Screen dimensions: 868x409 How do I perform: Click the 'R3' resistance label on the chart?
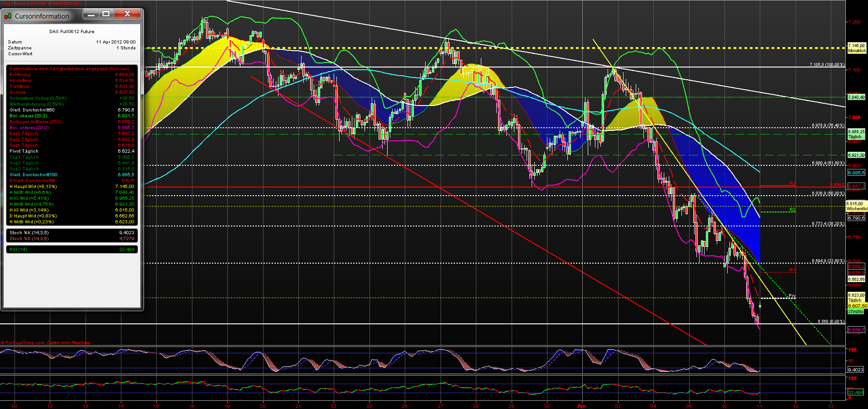tap(792, 183)
